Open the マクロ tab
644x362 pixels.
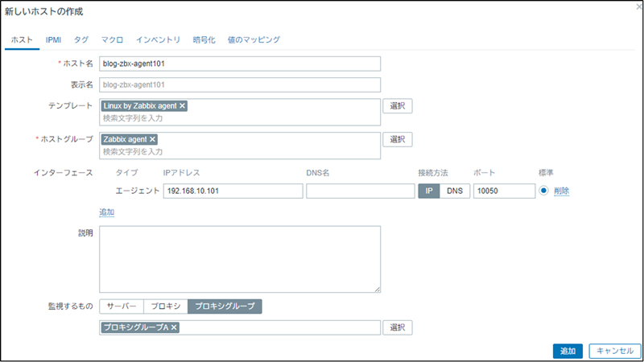112,39
